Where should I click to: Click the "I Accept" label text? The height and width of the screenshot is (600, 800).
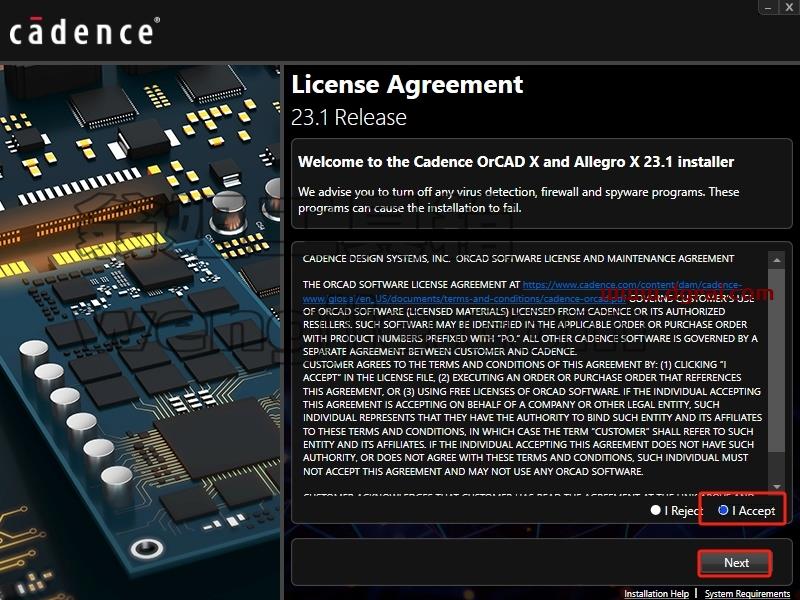click(x=754, y=510)
